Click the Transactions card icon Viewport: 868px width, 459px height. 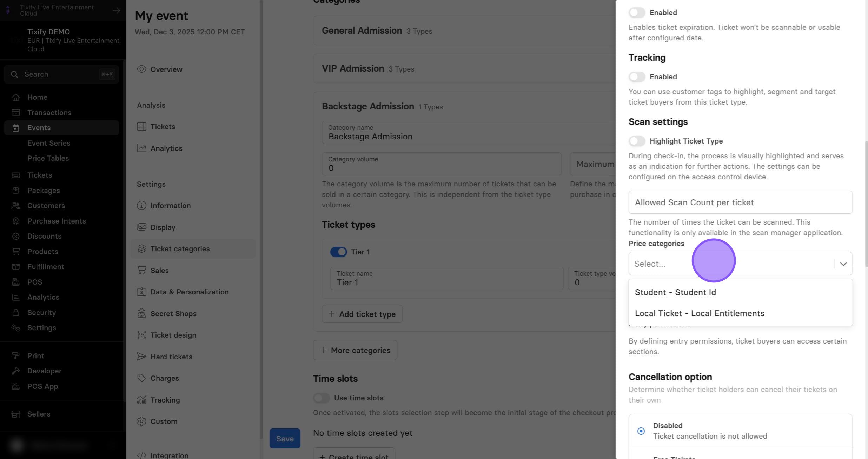(15, 113)
